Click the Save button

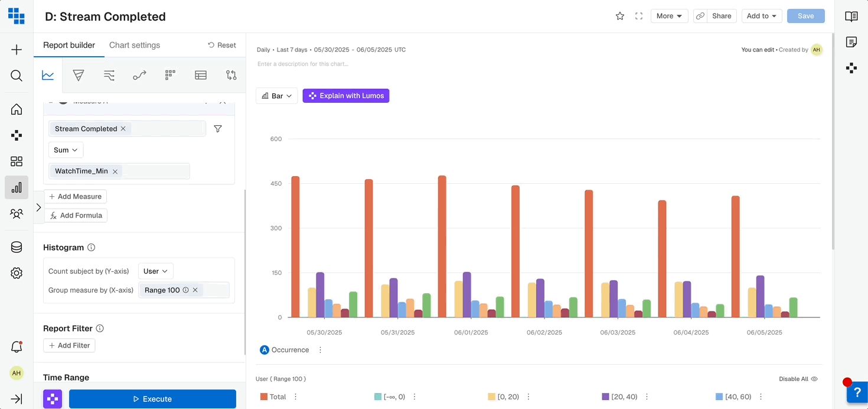coord(806,17)
